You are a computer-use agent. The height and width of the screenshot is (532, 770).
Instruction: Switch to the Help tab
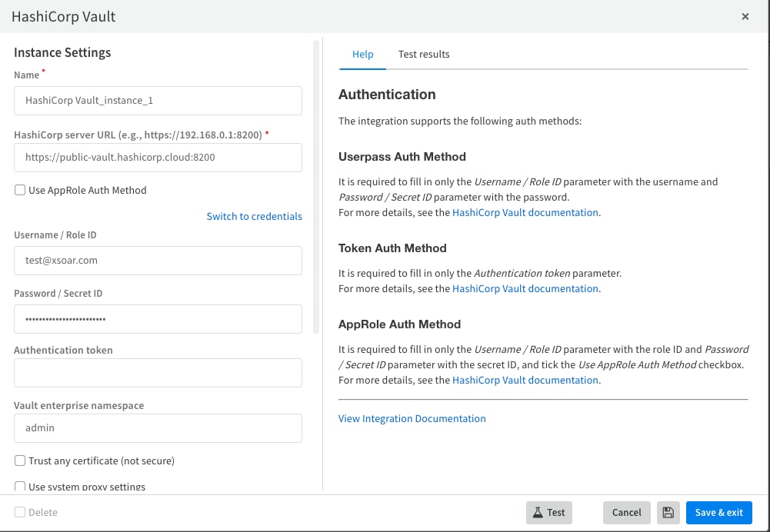[x=362, y=54]
